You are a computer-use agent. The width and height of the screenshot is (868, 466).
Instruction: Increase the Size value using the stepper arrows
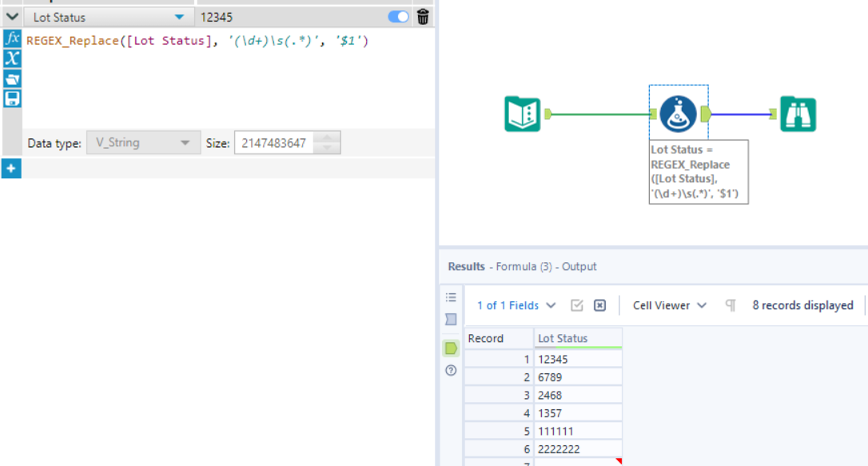tap(326, 138)
